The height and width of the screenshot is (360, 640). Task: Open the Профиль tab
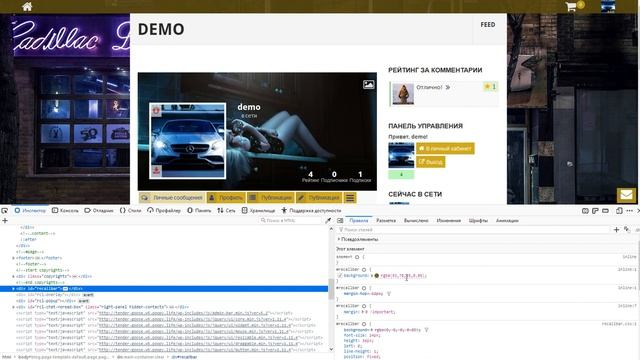[226, 198]
